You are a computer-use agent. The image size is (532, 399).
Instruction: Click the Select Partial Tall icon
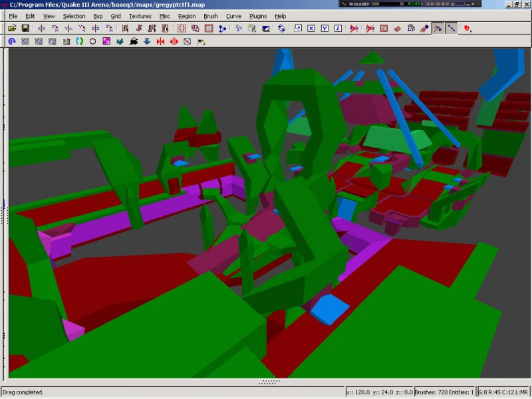click(x=152, y=29)
